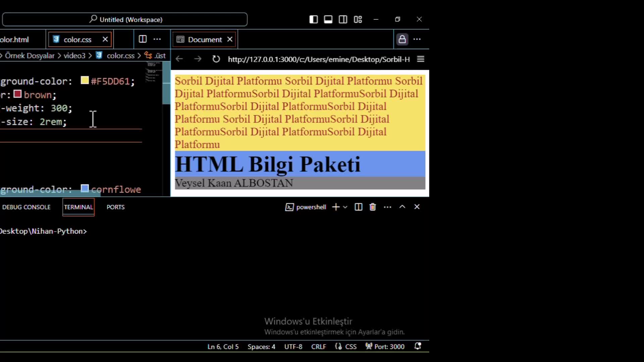Screen dimensions: 644x362
Task: Open editor more actions ellipsis
Action: pyautogui.click(x=157, y=39)
